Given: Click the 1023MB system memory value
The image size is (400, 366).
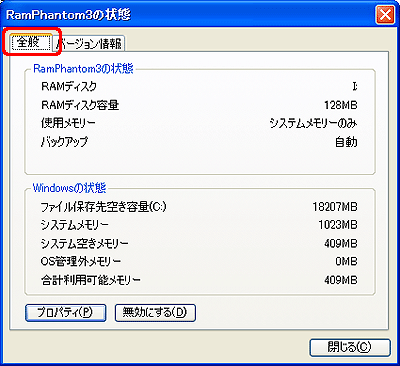Looking at the screenshot, I should (338, 225).
